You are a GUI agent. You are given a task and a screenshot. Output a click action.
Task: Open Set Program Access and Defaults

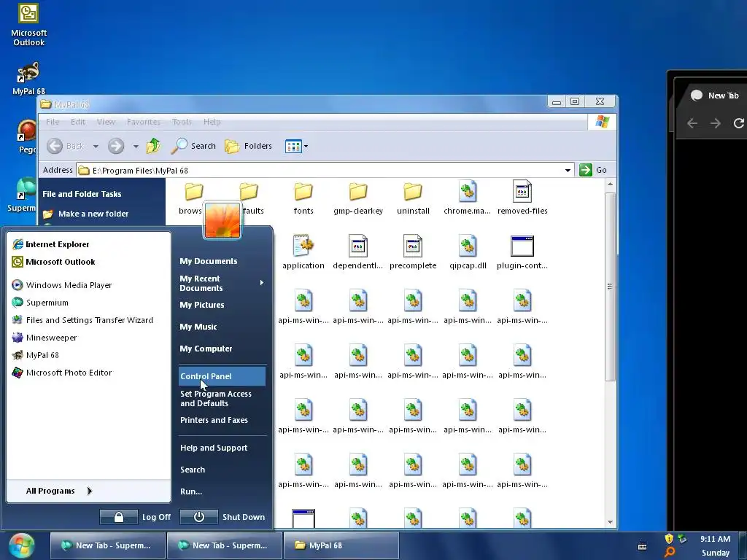click(216, 399)
